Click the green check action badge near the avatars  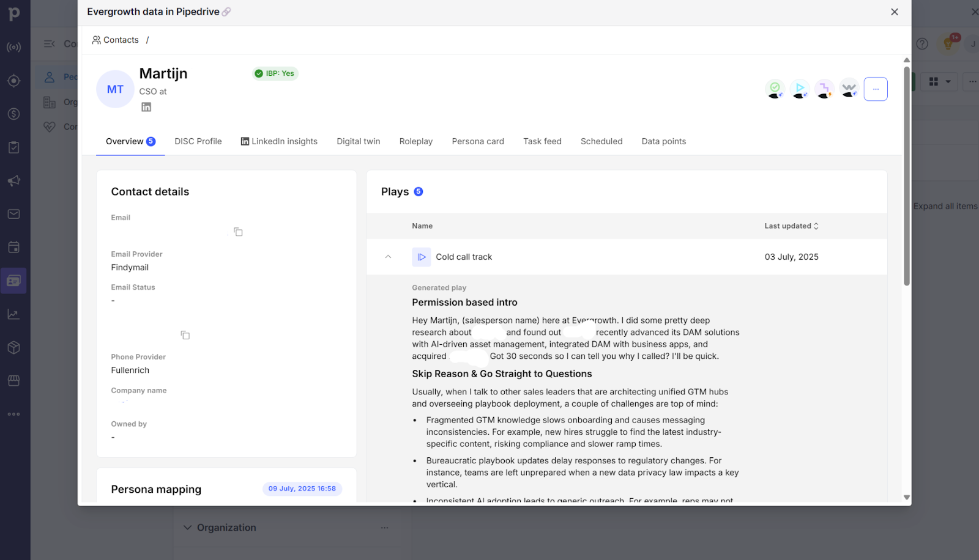[x=775, y=89]
